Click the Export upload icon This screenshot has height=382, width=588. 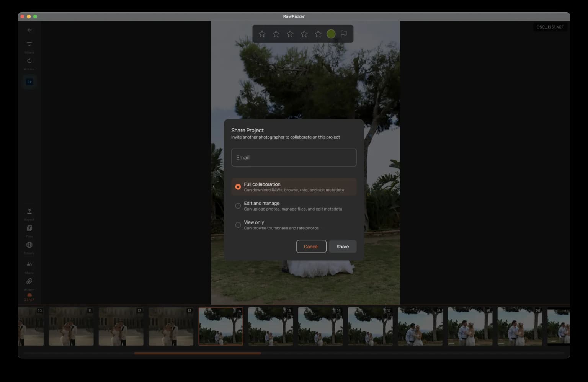point(29,212)
